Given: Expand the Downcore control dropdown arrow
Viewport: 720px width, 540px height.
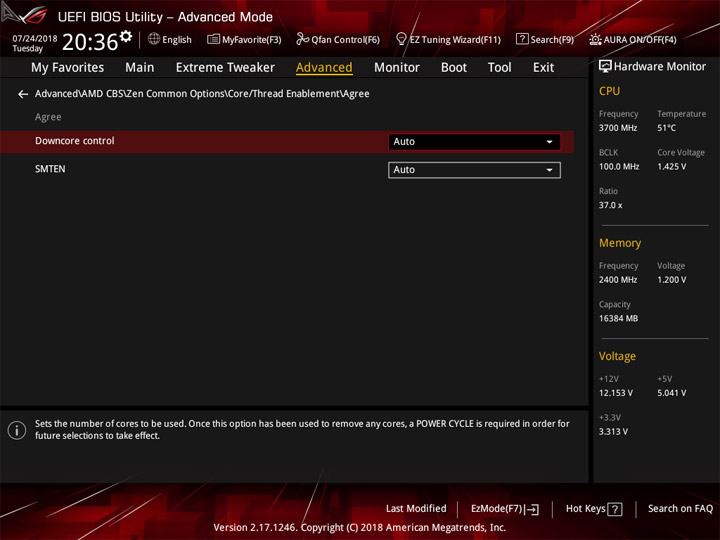Looking at the screenshot, I should point(549,142).
